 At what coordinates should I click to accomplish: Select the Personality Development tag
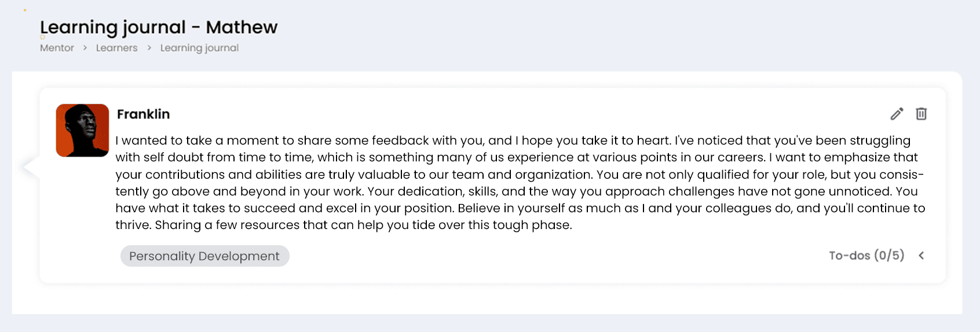pos(204,256)
